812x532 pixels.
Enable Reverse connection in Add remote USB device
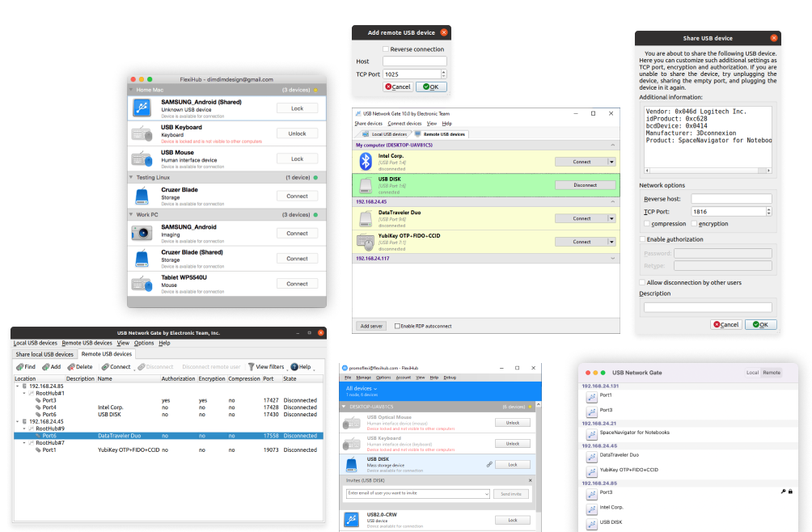click(386, 49)
